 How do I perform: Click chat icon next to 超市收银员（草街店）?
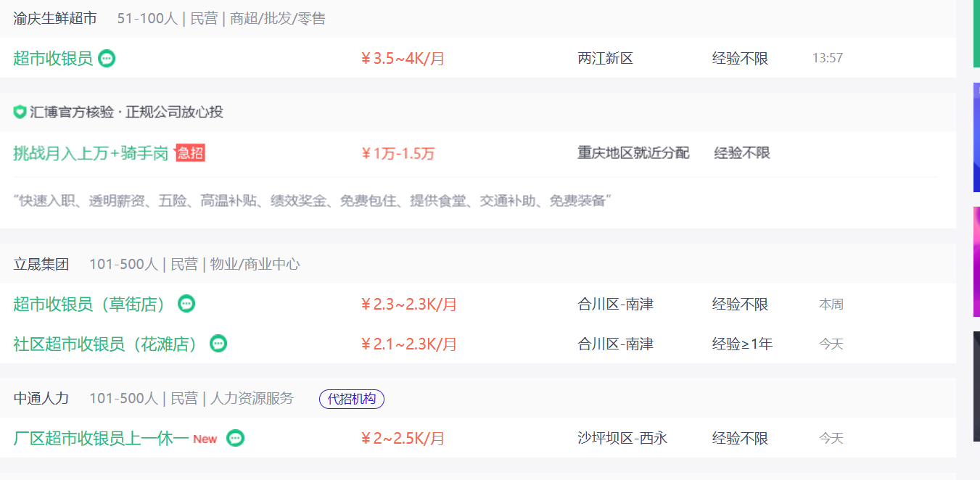click(186, 304)
